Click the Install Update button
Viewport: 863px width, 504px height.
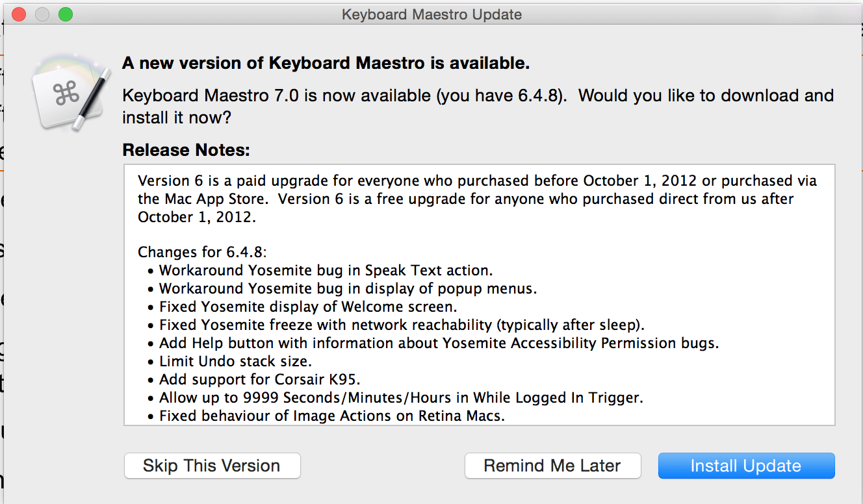(x=746, y=466)
